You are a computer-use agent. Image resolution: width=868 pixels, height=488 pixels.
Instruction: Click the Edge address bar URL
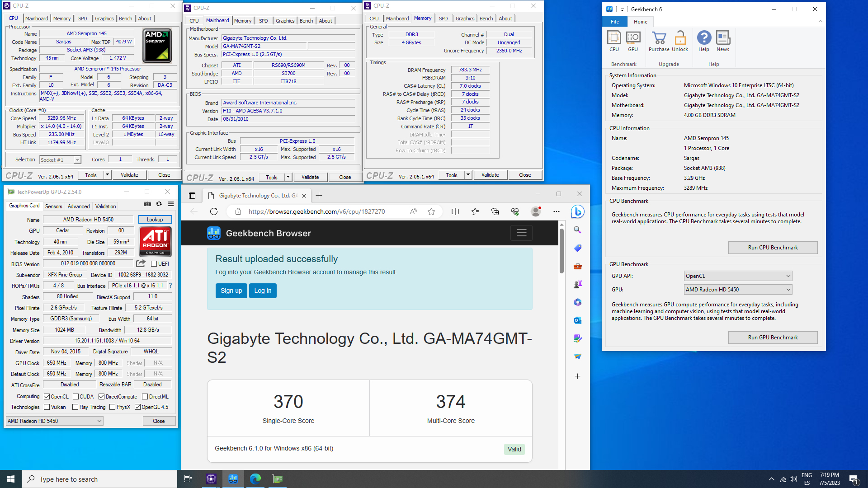[x=316, y=211]
